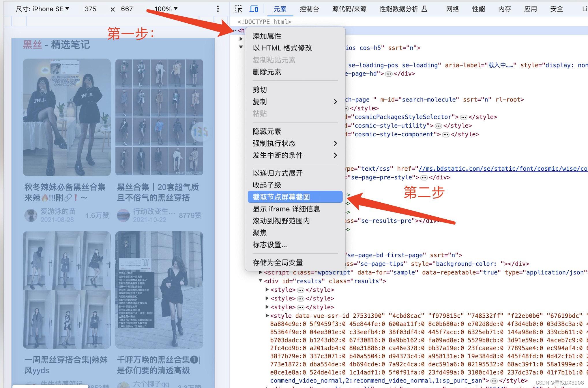Click the rotate dimensions icon

(x=113, y=10)
